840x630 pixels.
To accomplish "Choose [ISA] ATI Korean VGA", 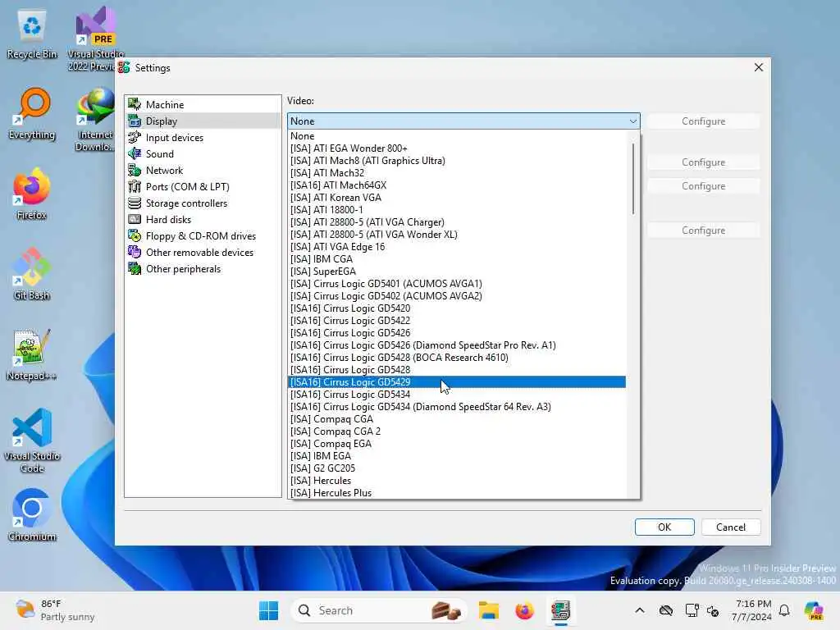I will [x=457, y=198].
